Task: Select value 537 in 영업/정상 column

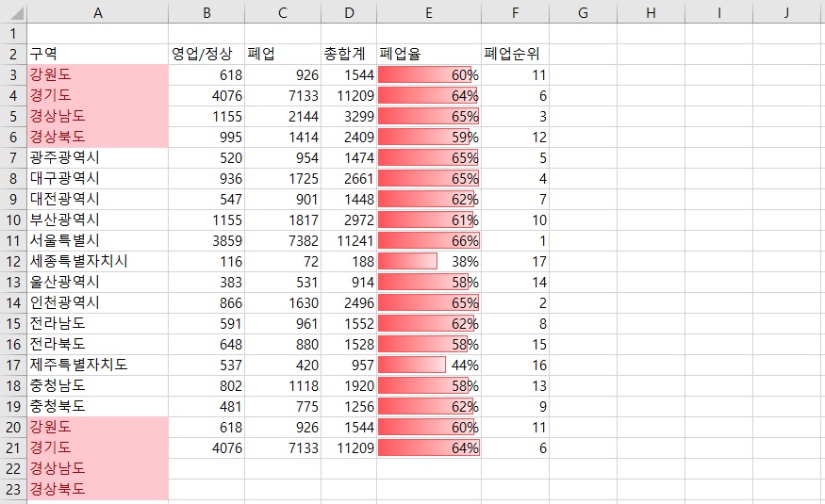Action: (x=206, y=365)
